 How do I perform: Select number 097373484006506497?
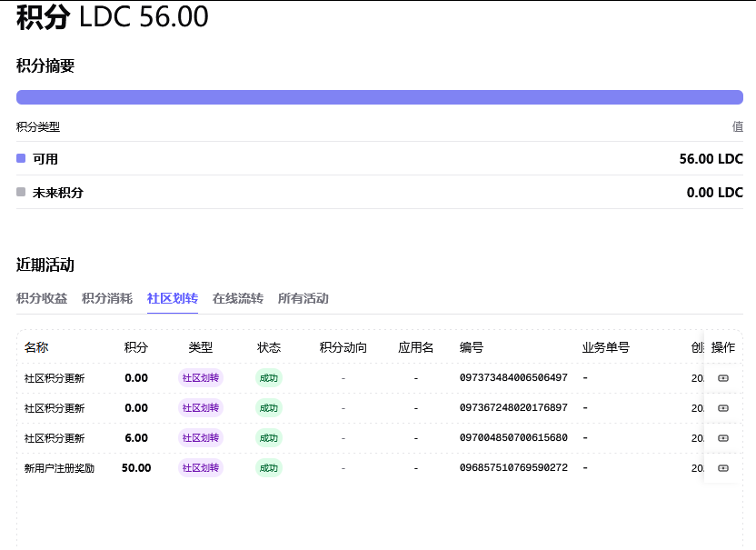tap(513, 378)
